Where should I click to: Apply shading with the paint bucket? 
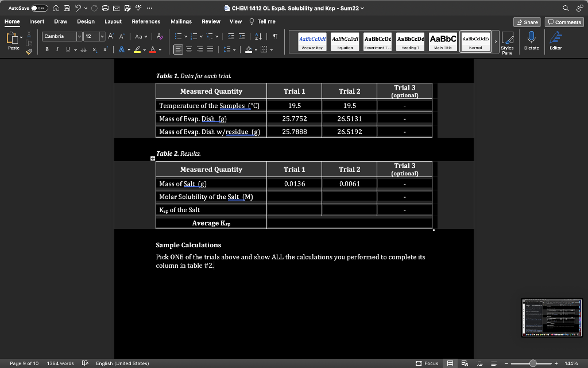(x=249, y=49)
